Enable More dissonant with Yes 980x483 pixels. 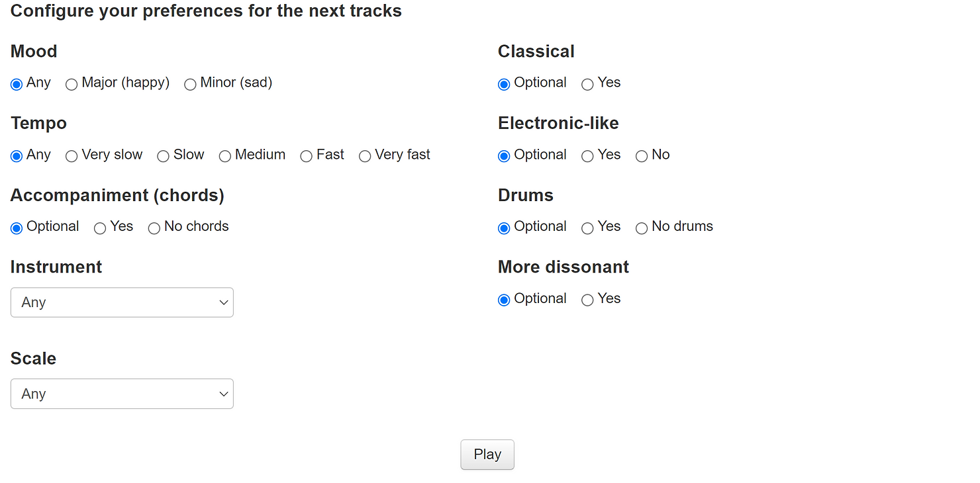coord(587,300)
